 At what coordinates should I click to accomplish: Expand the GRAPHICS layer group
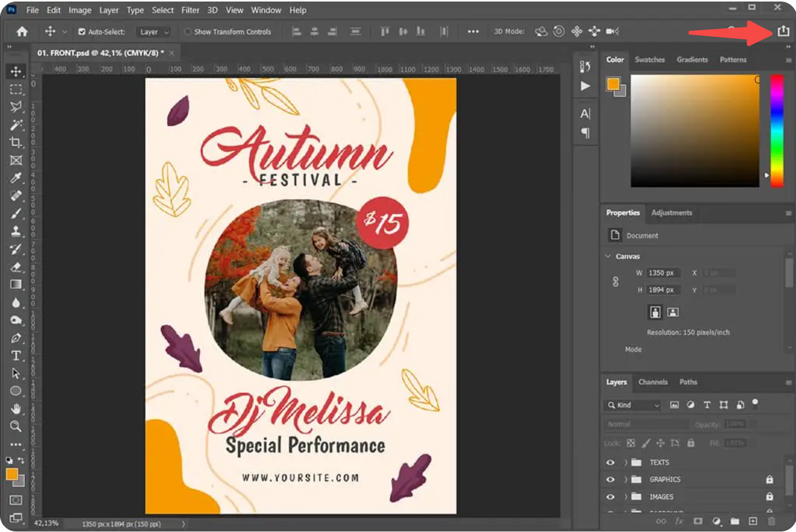(626, 479)
